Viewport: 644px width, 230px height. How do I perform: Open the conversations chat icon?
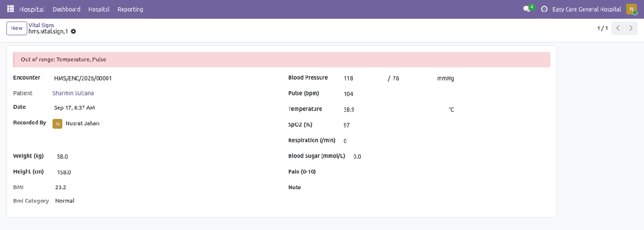point(526,9)
